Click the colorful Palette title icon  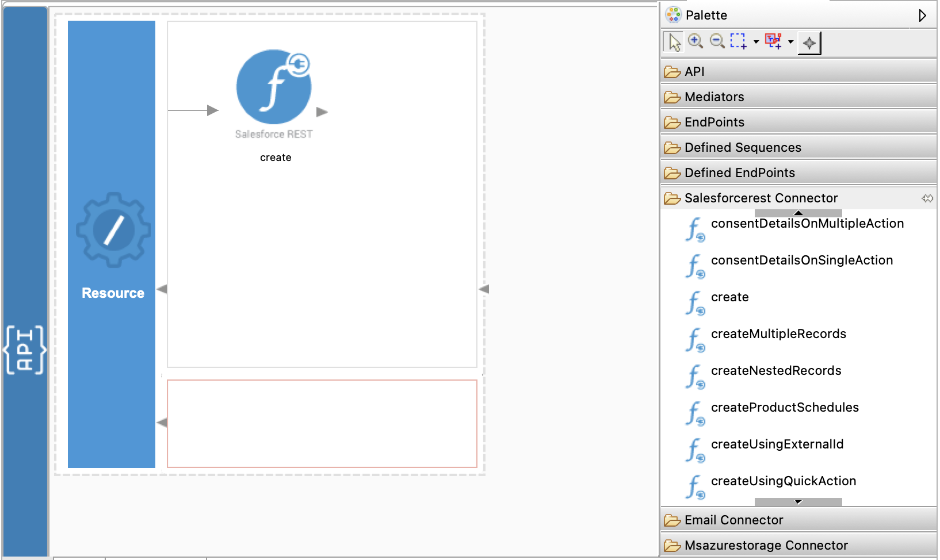tap(673, 14)
